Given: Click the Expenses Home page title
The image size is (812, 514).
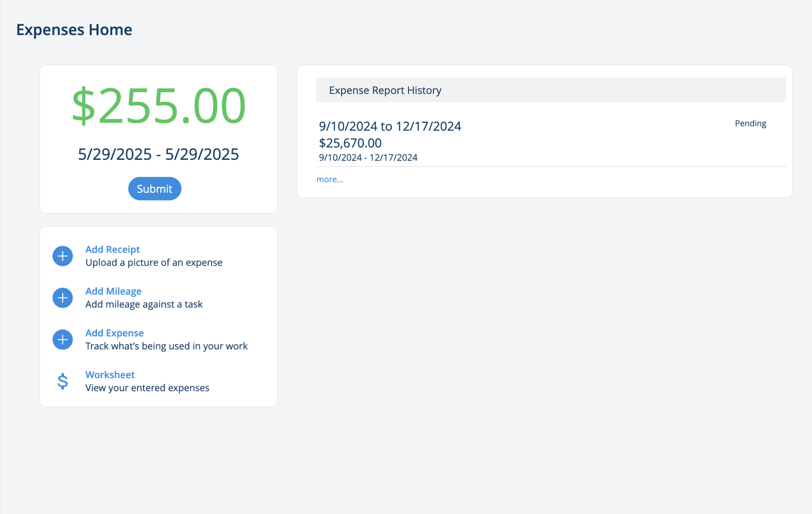Looking at the screenshot, I should pyautogui.click(x=74, y=30).
